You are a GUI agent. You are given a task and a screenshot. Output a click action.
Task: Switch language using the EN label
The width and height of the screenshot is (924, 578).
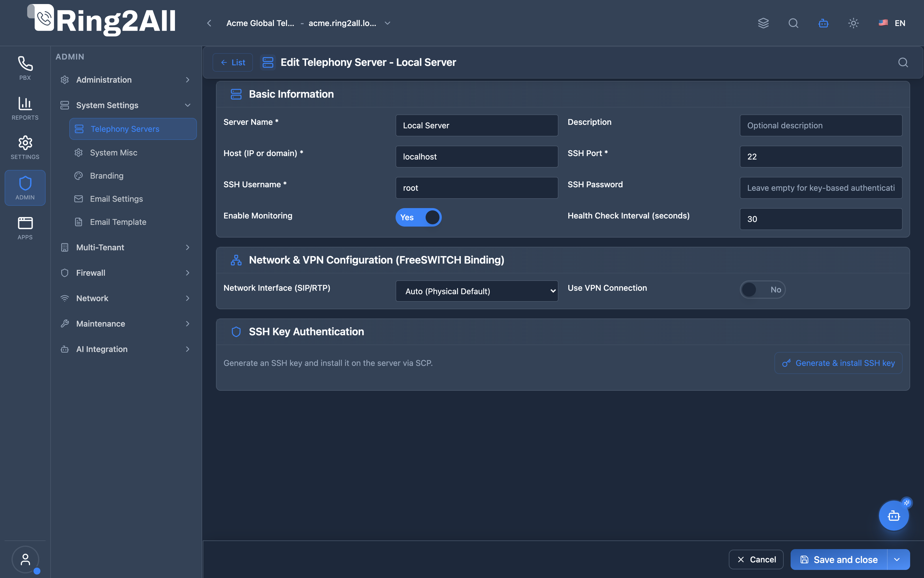point(900,23)
